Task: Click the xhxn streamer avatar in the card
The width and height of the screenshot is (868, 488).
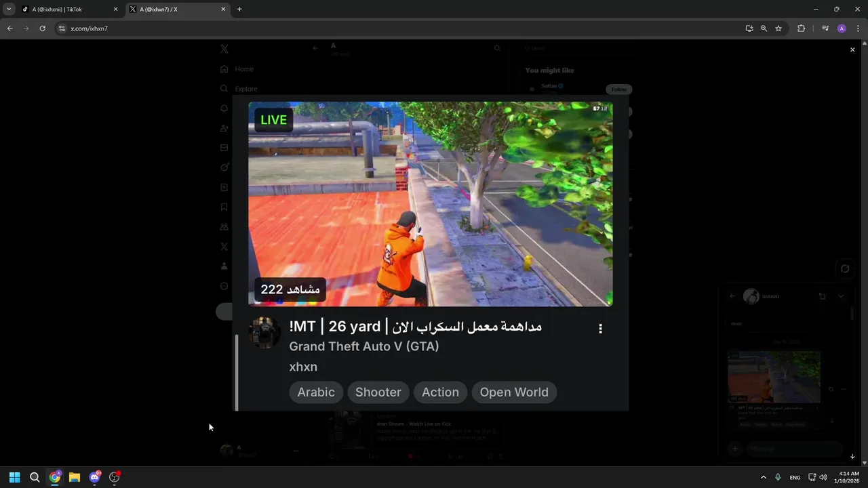Action: (x=264, y=332)
